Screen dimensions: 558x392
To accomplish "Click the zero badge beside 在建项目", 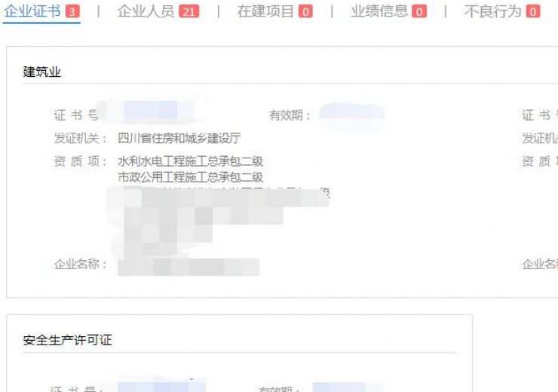I will click(305, 12).
